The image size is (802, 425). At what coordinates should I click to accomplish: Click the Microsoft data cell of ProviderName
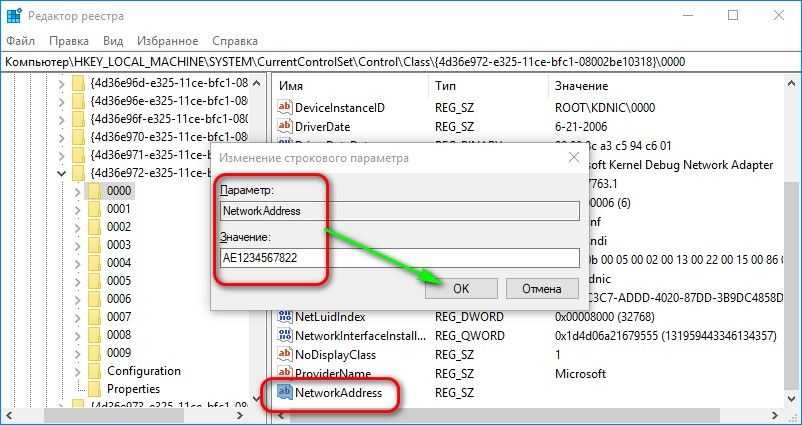[580, 373]
